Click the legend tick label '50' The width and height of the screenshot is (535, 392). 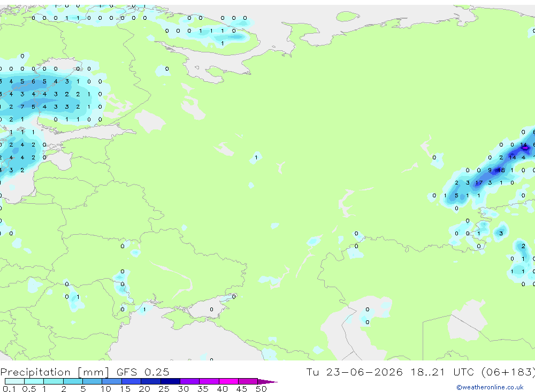point(261,389)
